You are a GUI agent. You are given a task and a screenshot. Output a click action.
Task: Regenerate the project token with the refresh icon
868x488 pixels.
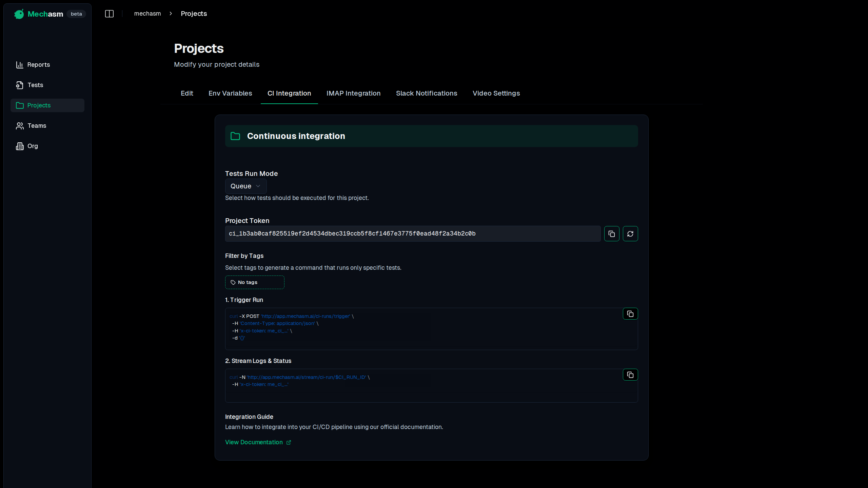pyautogui.click(x=630, y=233)
